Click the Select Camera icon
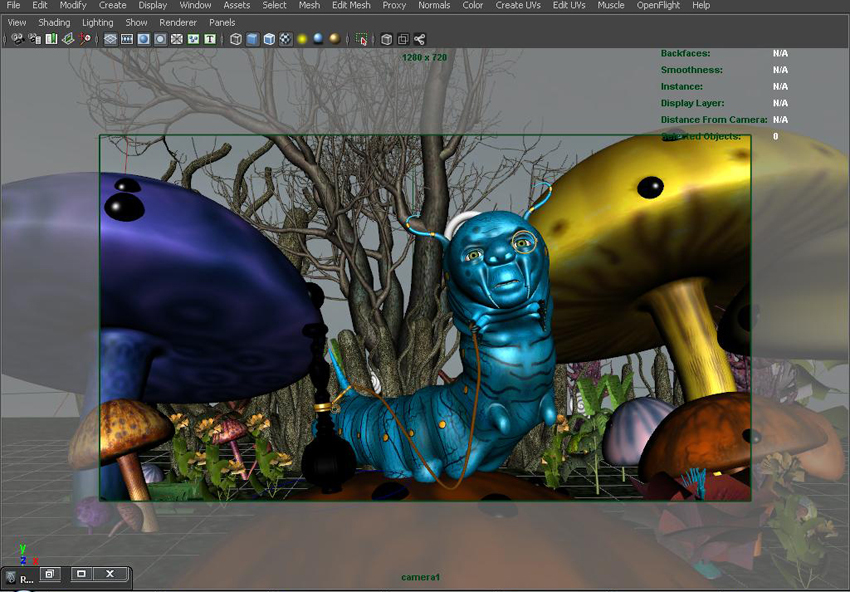The height and width of the screenshot is (592, 850). 18,39
